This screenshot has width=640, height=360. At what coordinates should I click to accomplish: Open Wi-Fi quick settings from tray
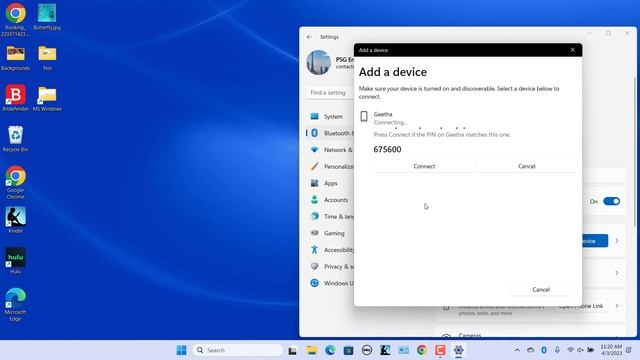tap(570, 350)
